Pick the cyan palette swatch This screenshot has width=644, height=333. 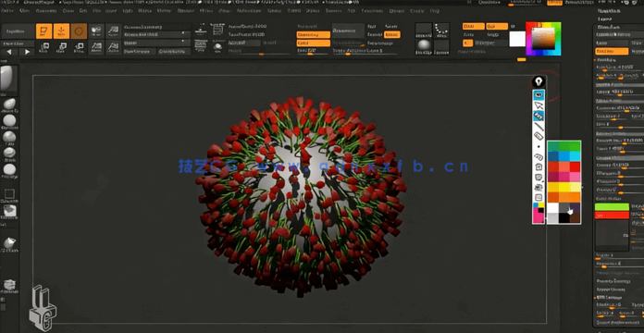[575, 156]
